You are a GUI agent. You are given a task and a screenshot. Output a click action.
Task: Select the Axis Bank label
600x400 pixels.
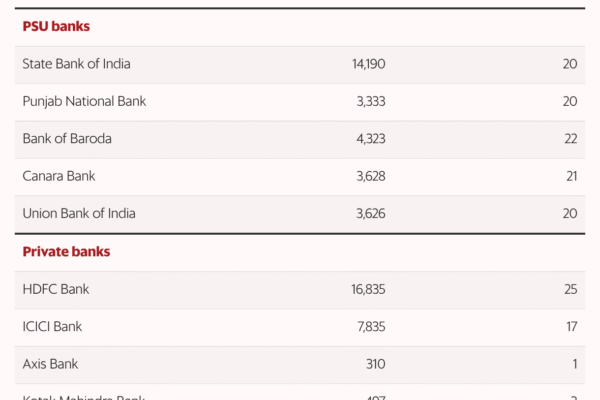pos(50,364)
